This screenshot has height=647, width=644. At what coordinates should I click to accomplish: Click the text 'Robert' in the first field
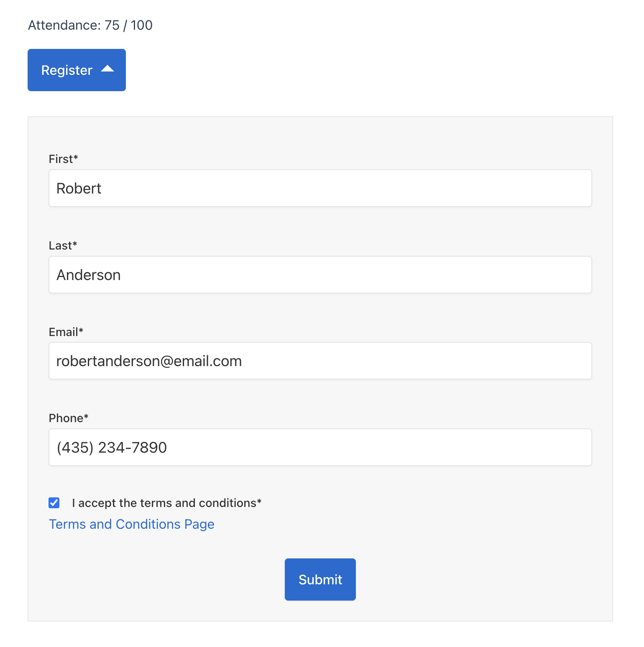79,188
